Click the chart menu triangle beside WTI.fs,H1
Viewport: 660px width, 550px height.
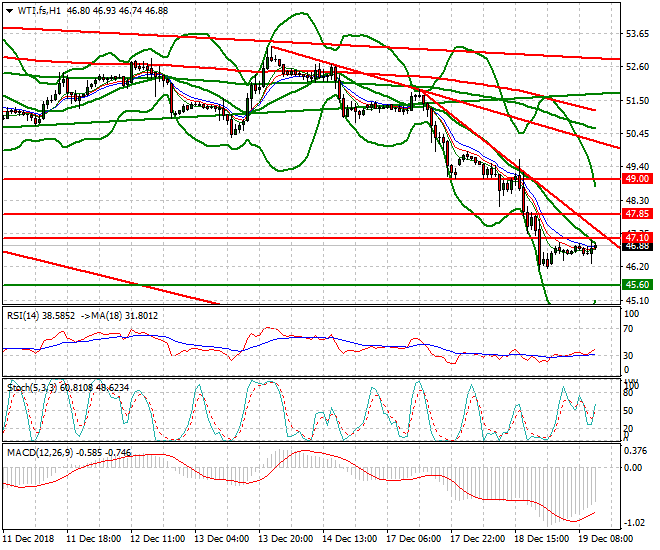pyautogui.click(x=10, y=11)
